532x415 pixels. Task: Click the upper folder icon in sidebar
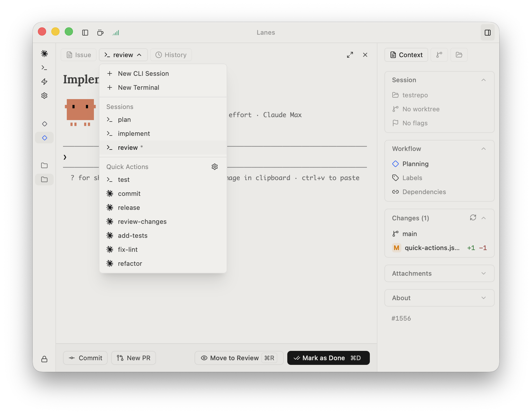point(44,166)
